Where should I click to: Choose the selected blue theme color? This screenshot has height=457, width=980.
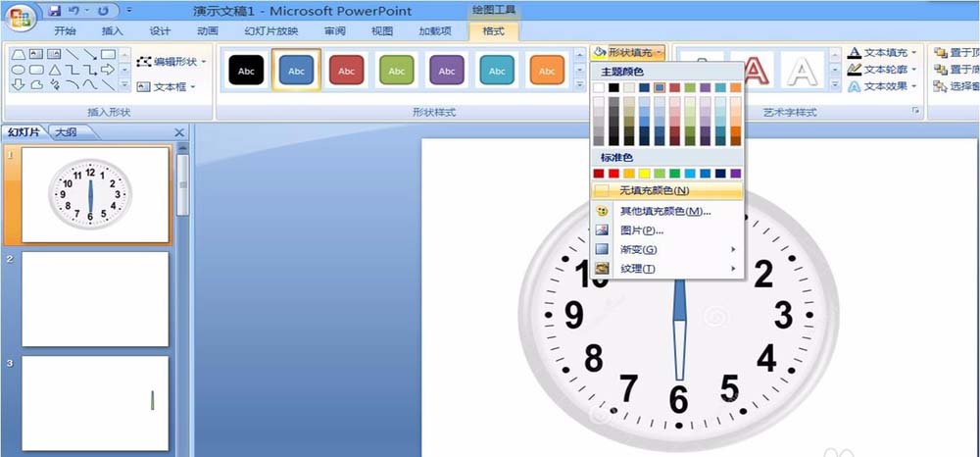click(660, 87)
